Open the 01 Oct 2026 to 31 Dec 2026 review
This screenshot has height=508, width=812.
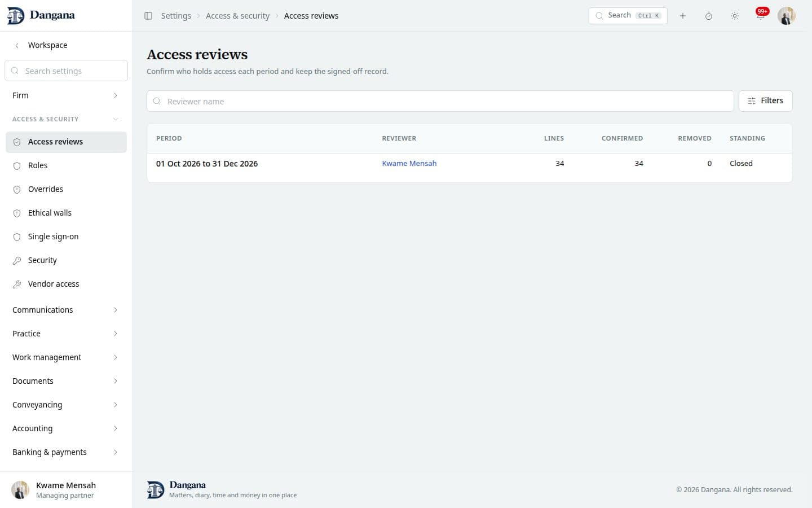(206, 164)
